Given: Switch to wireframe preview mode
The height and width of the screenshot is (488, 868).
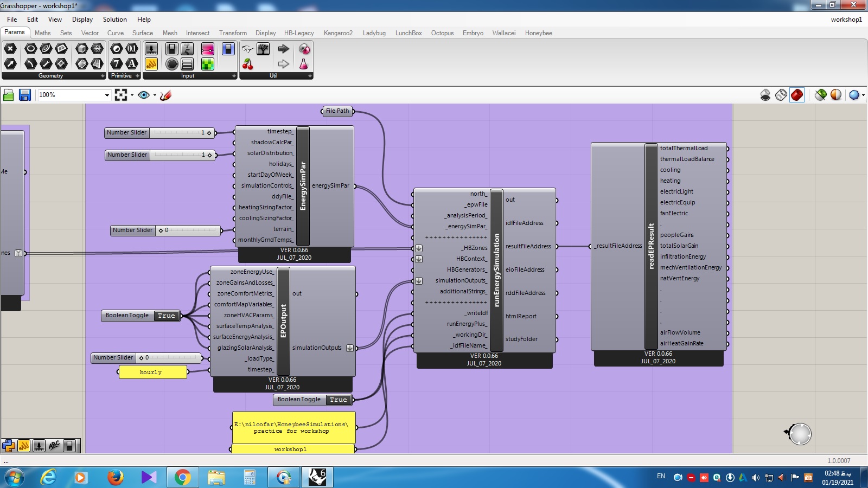Looking at the screenshot, I should (x=781, y=95).
